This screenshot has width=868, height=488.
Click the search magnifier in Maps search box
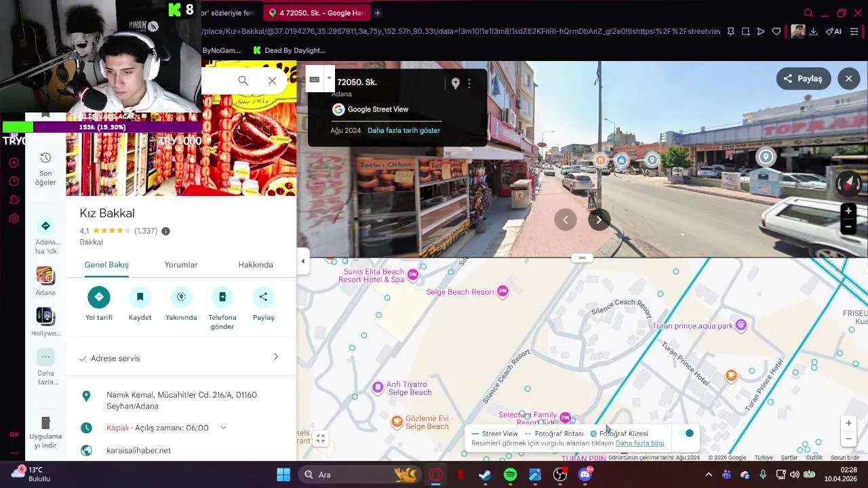point(243,81)
